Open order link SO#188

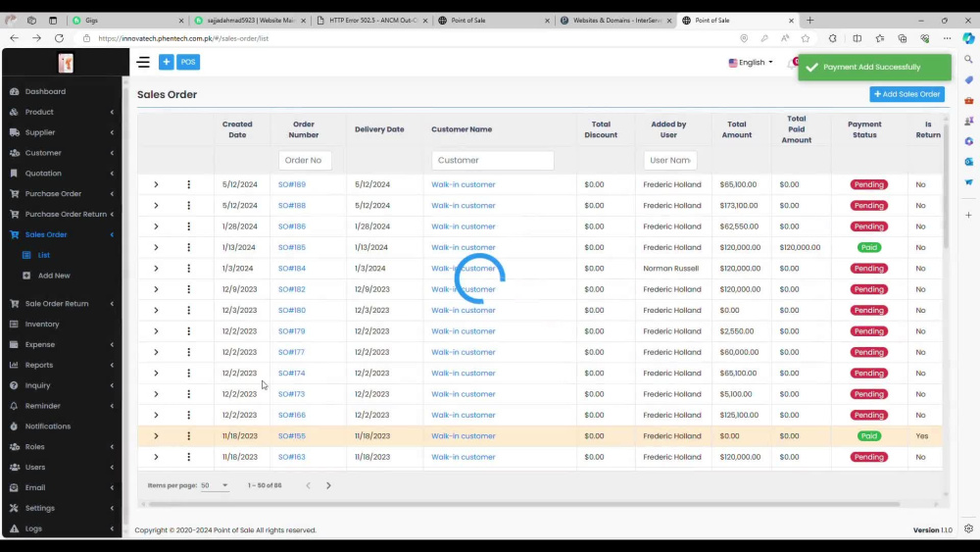click(x=292, y=206)
